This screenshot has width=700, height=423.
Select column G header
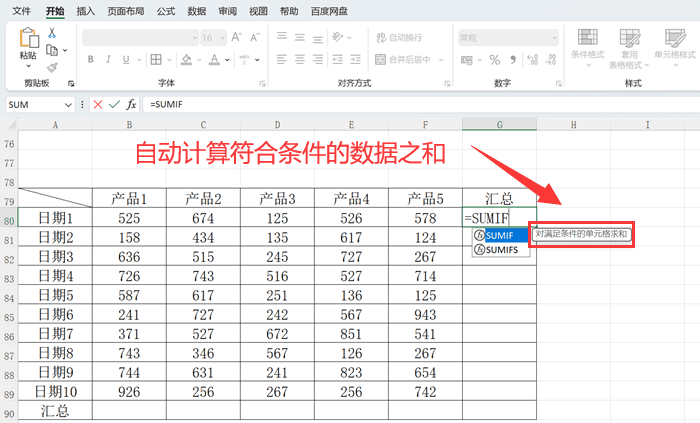tap(500, 125)
